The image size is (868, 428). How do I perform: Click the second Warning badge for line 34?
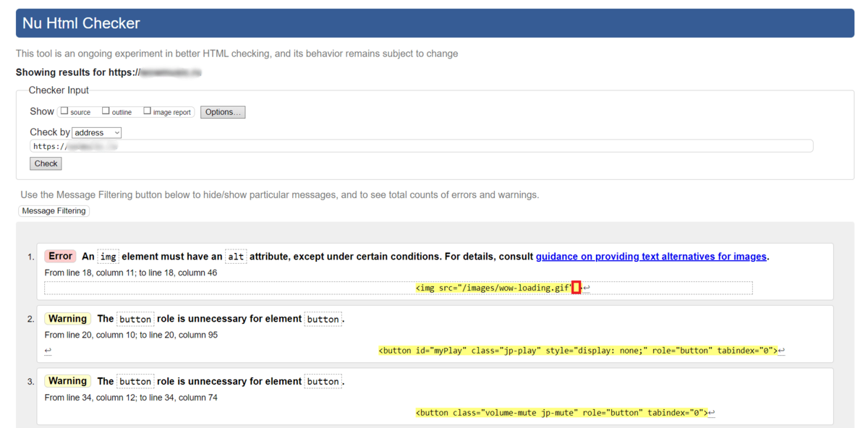pos(67,381)
